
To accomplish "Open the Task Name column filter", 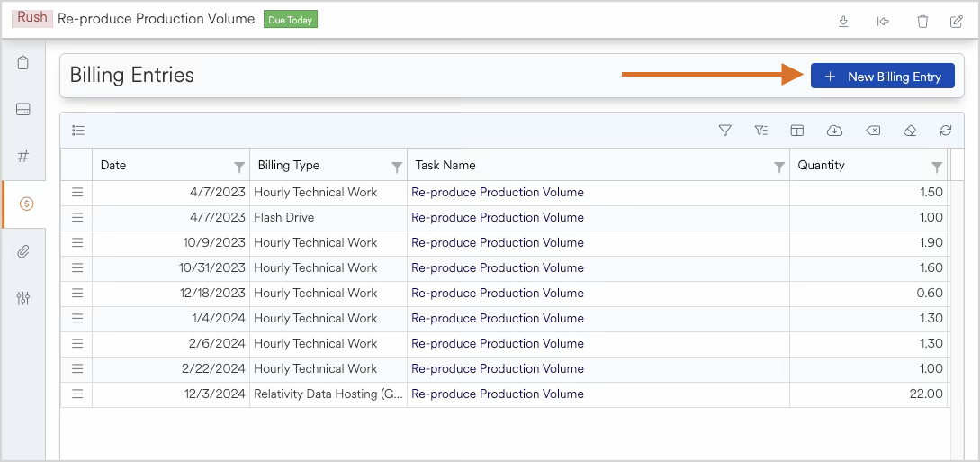I will pyautogui.click(x=778, y=167).
